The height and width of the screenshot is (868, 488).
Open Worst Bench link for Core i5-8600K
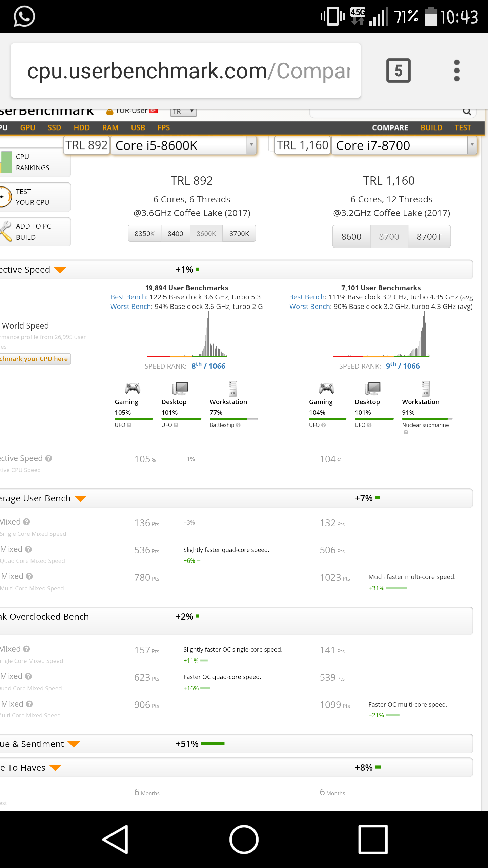point(130,307)
